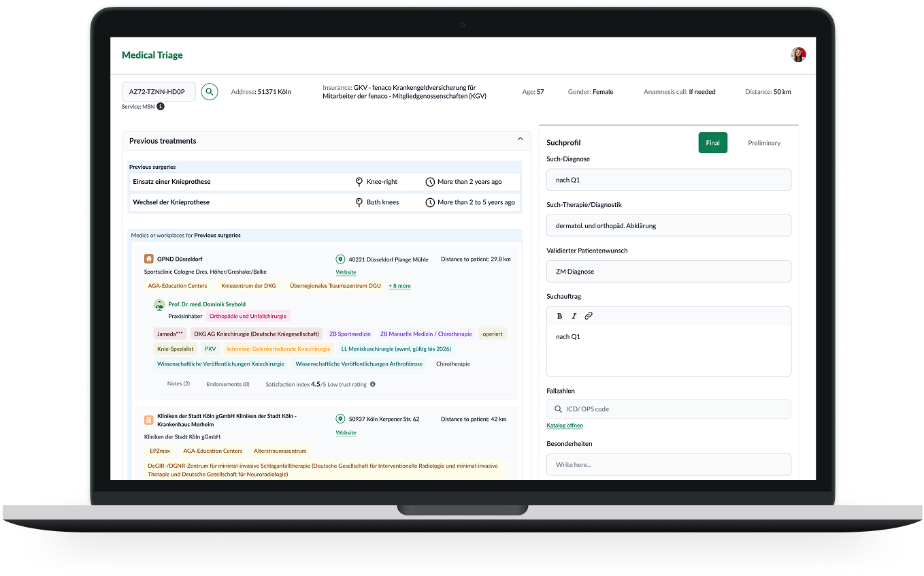924x576 pixels.
Task: Click the OPND Düsseldorf house icon
Action: [149, 259]
